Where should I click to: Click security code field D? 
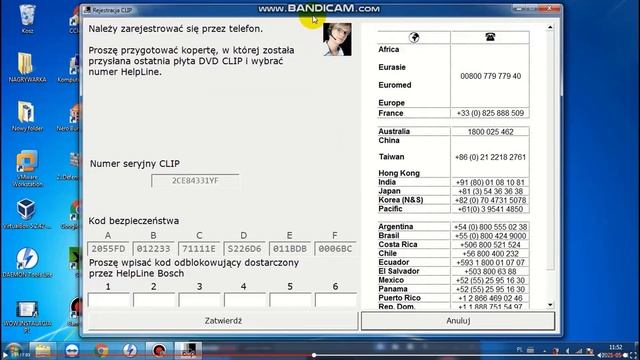(244, 249)
